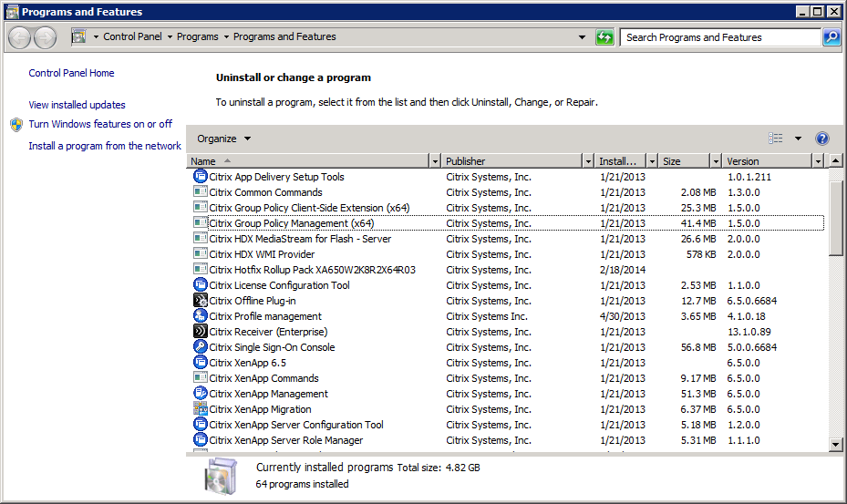Open the address bar history dropdown

click(x=583, y=37)
